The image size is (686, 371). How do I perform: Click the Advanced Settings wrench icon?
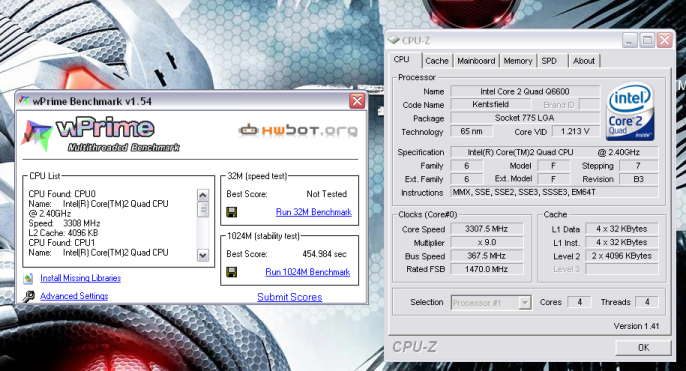coord(29,297)
